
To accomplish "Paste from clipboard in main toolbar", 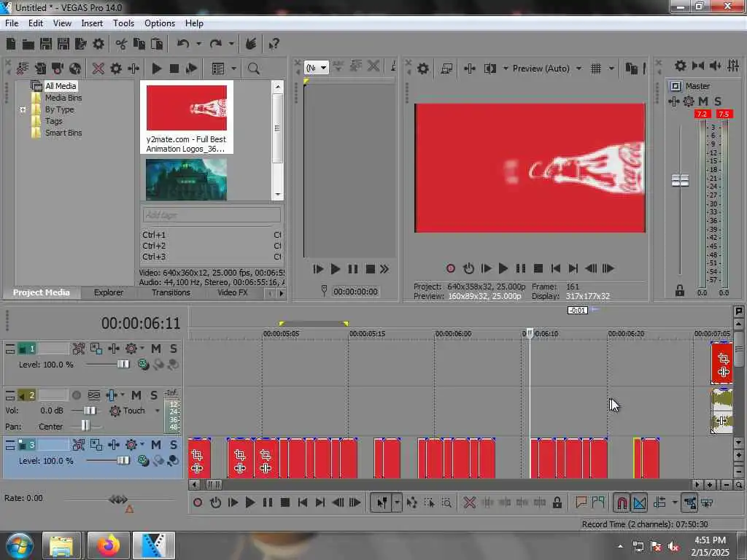I will [157, 44].
